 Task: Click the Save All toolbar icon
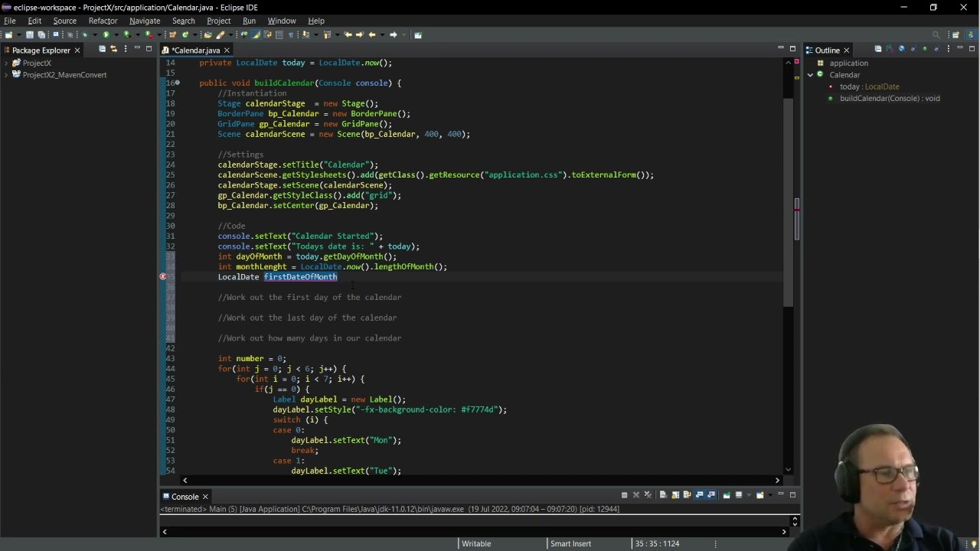click(x=41, y=34)
